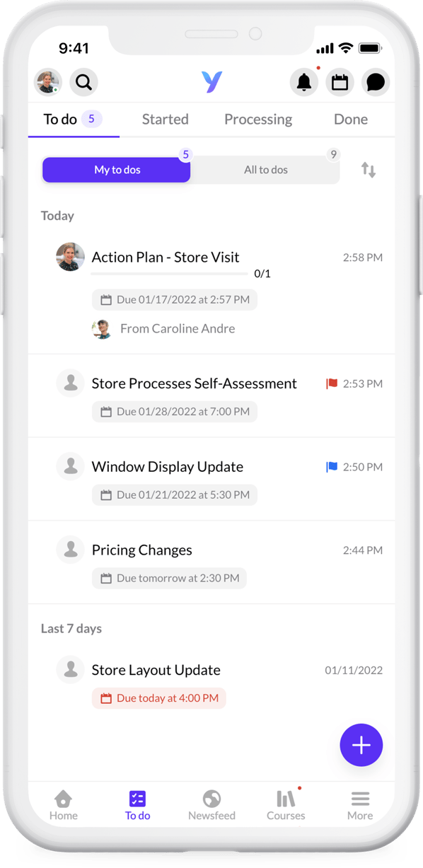
Task: Open More from the bottom navigation
Action: (359, 804)
